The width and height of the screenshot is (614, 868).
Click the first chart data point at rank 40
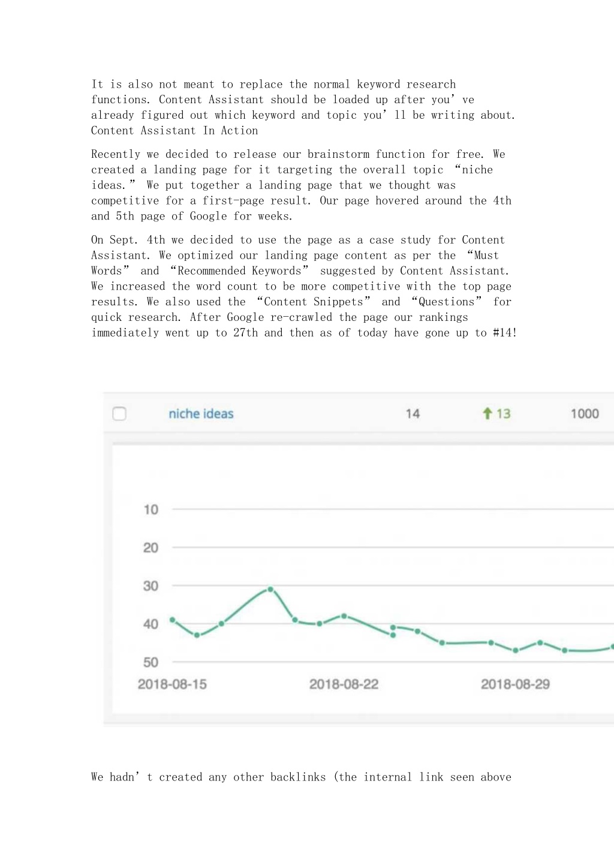pyautogui.click(x=173, y=620)
